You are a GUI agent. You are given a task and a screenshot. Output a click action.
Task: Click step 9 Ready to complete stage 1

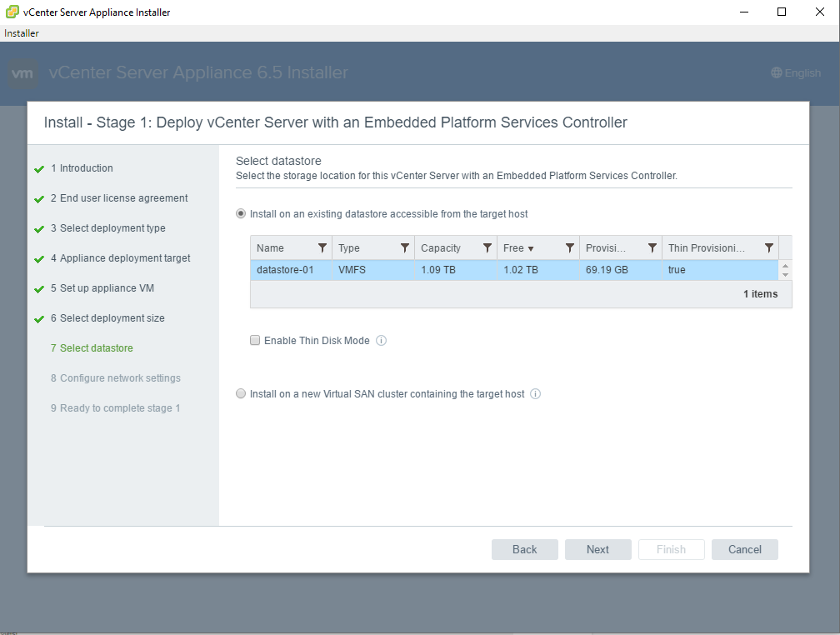pos(115,408)
